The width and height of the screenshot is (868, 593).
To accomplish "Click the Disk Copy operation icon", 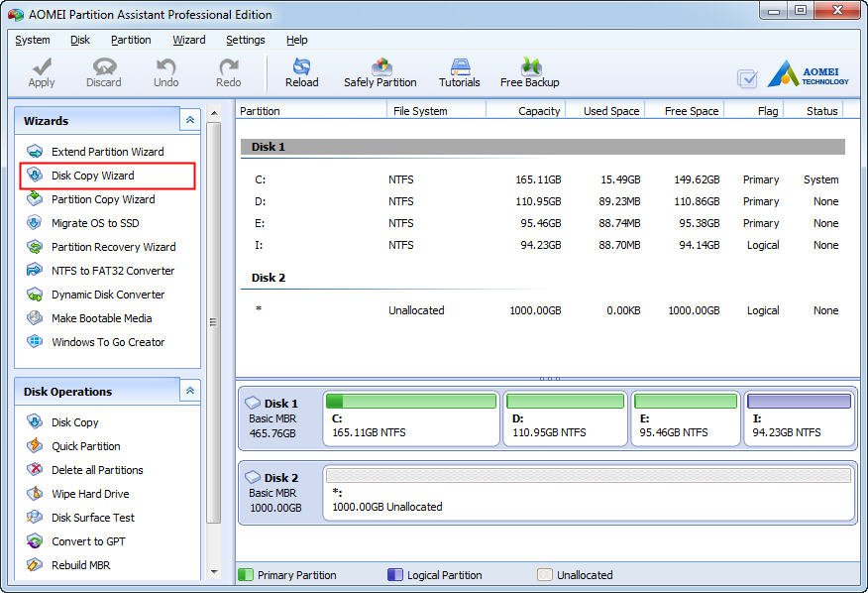I will pyautogui.click(x=35, y=422).
